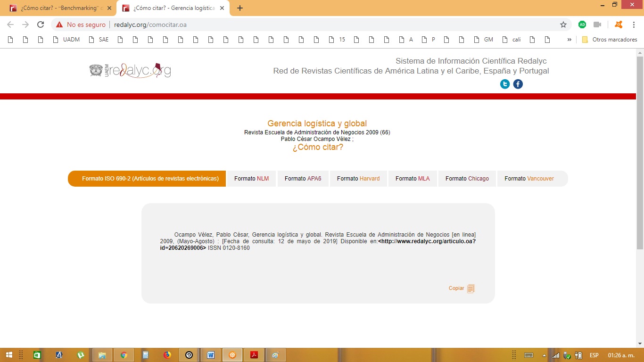Reload the page

[x=41, y=25]
